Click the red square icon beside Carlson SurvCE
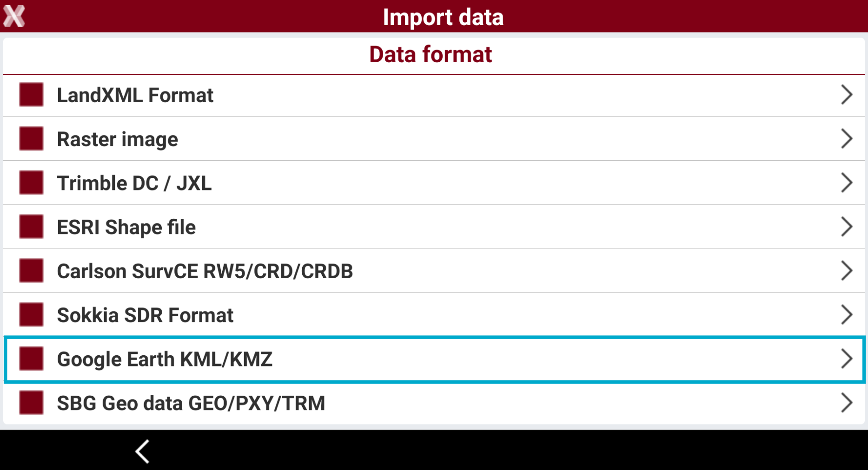 (31, 270)
